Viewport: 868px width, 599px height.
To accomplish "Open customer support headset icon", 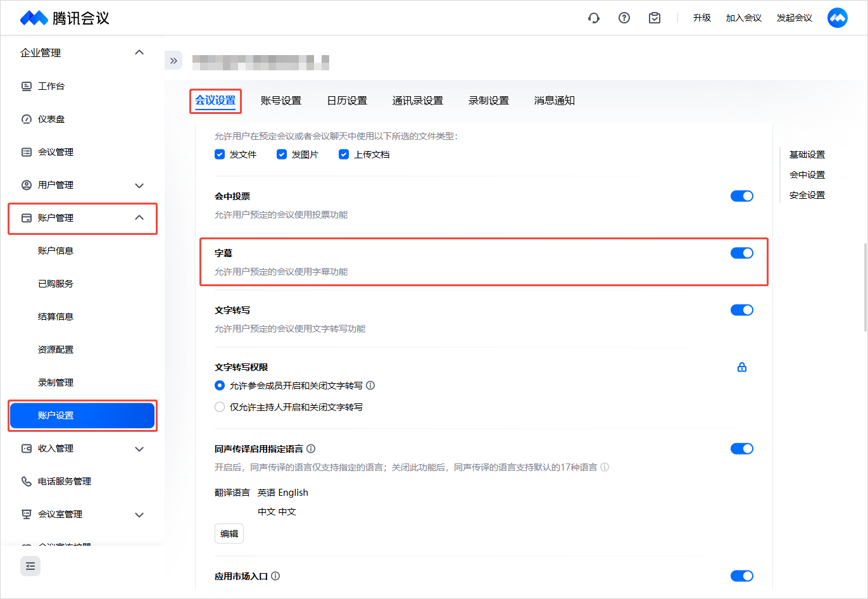I will pos(594,18).
